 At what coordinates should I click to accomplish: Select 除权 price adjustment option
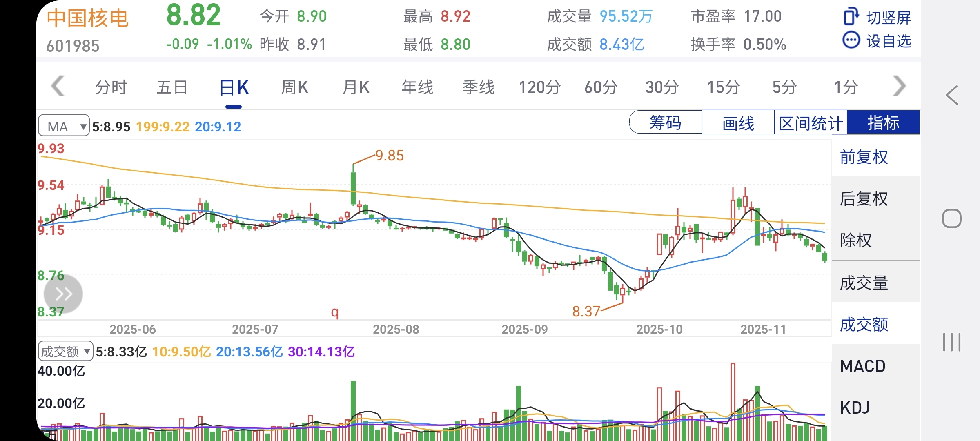[x=856, y=240]
